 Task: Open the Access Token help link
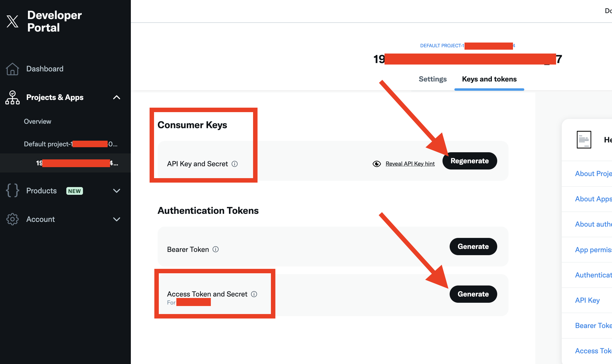click(x=593, y=351)
